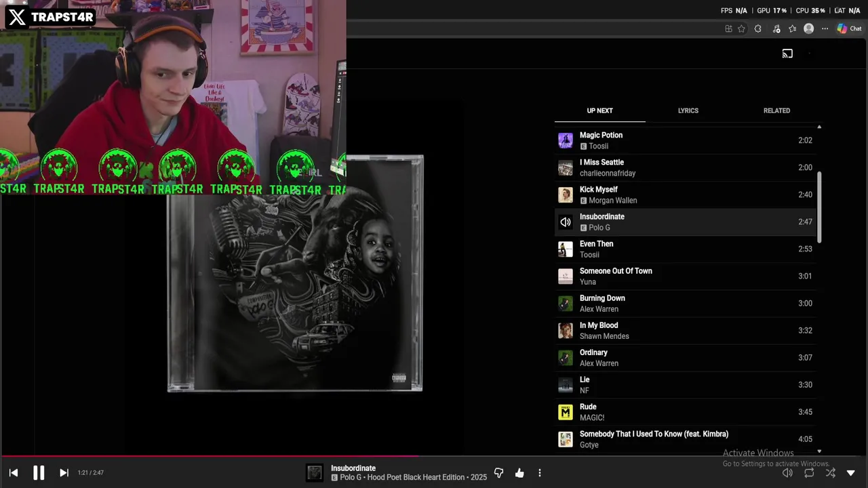Skip to the previous track

(14, 472)
